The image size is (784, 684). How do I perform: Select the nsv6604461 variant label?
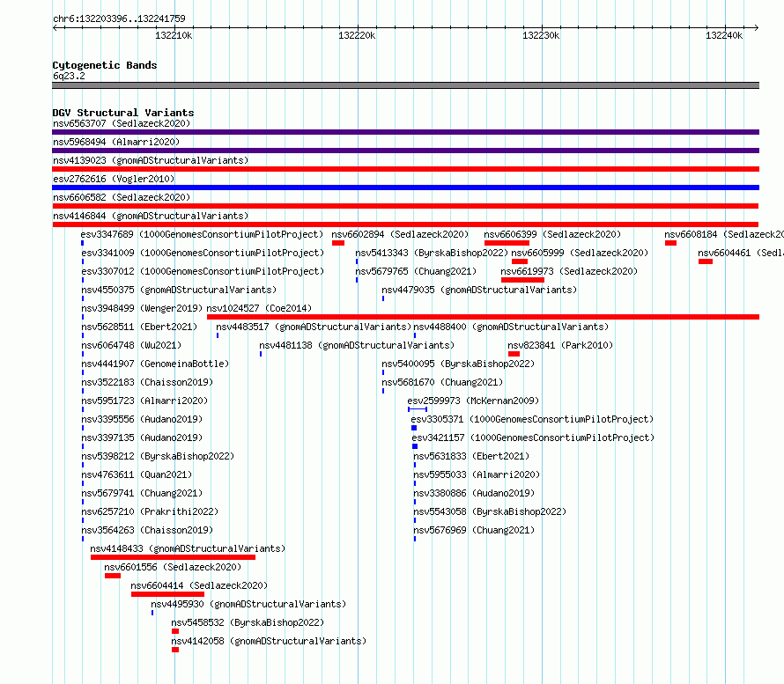click(x=741, y=253)
